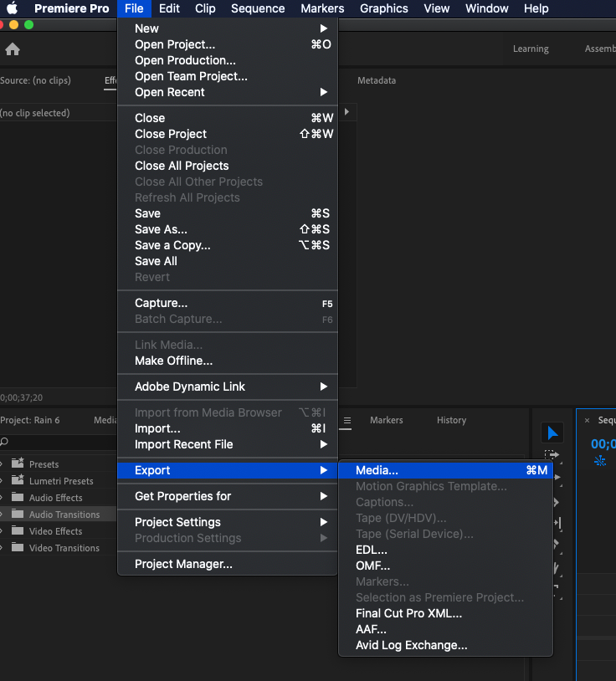Choose Final Cut Pro XML... export option
This screenshot has width=616, height=681.
tap(408, 613)
